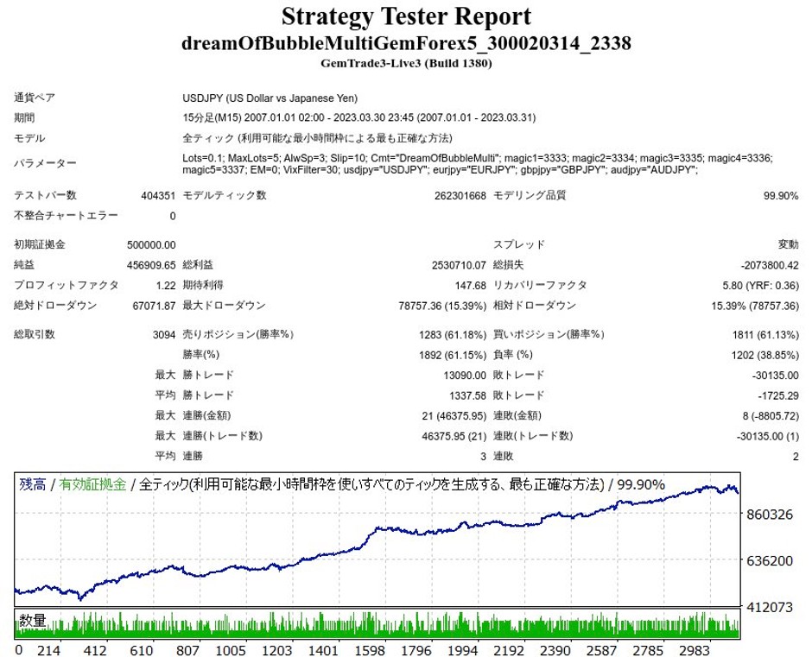Click maximal consecutive loss '-30135.00 (1)'
The width and height of the screenshot is (812, 657).
tap(768, 437)
